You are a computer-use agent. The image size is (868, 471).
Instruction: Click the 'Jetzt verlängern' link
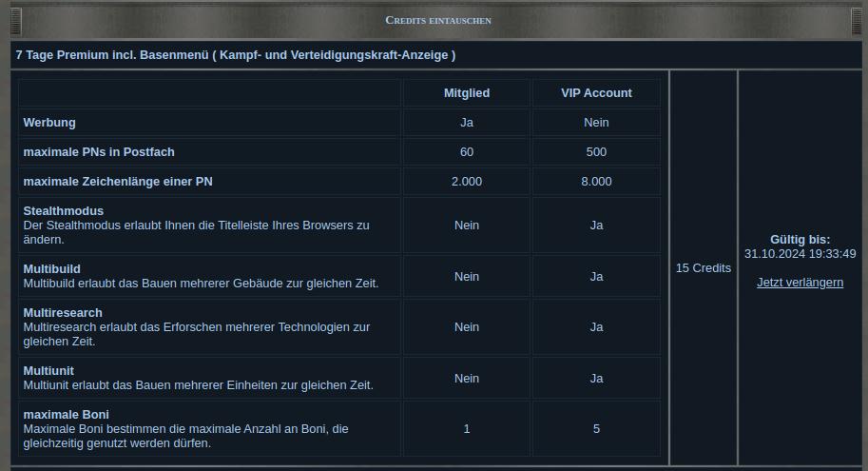pyautogui.click(x=800, y=283)
